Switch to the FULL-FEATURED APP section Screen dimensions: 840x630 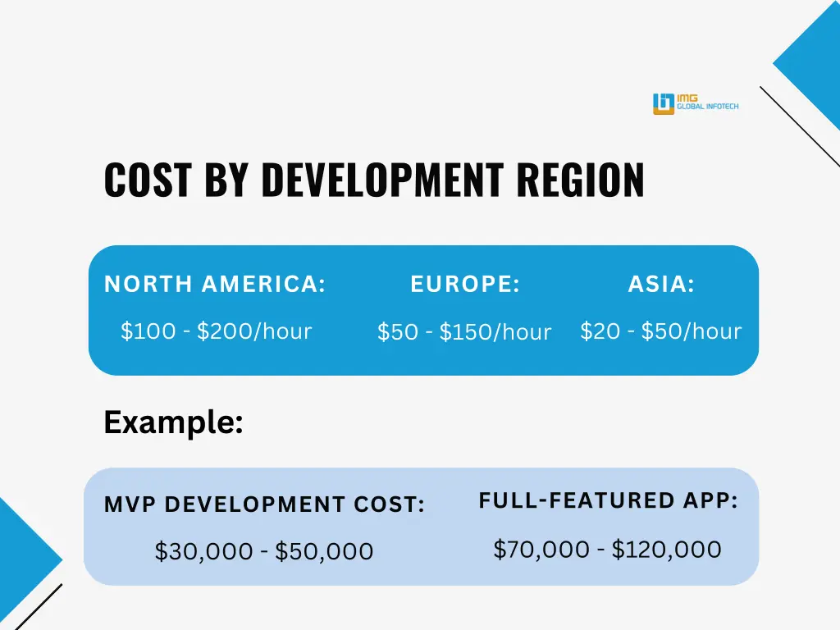click(609, 500)
